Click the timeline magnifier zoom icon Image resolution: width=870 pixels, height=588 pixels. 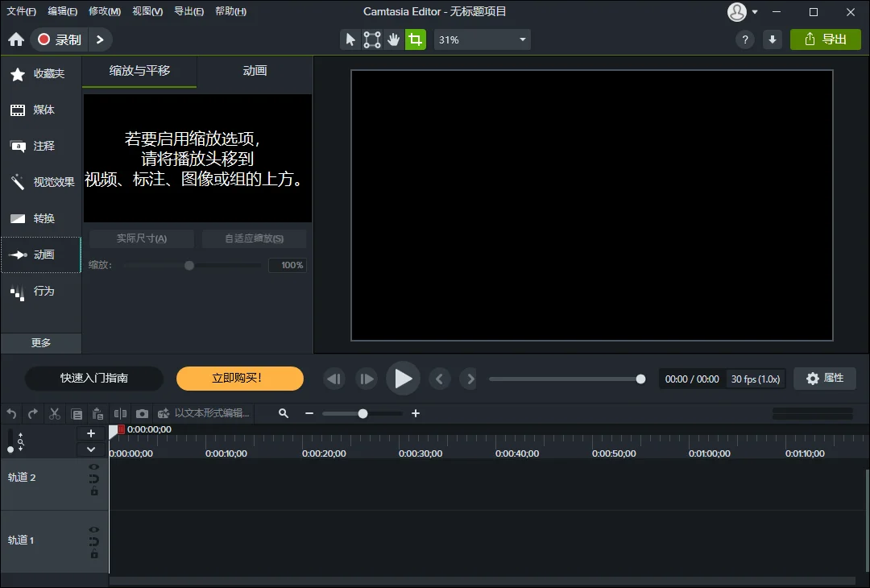click(284, 413)
